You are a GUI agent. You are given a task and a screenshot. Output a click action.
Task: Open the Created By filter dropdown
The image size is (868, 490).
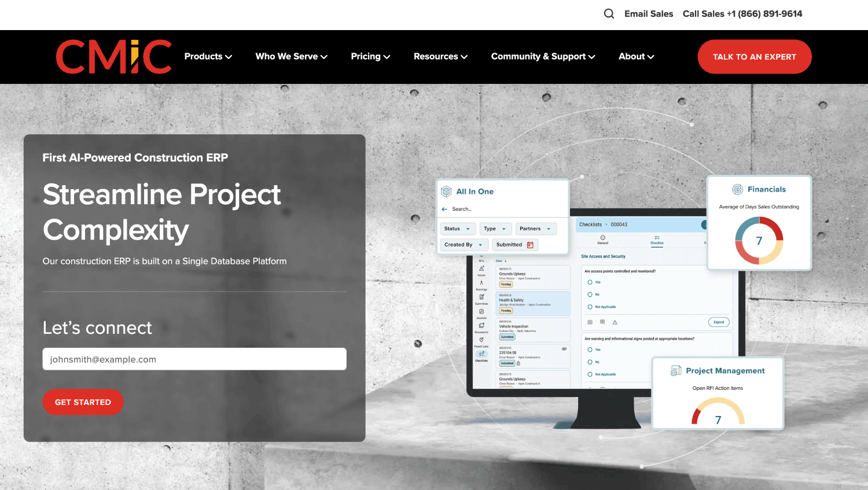click(464, 245)
